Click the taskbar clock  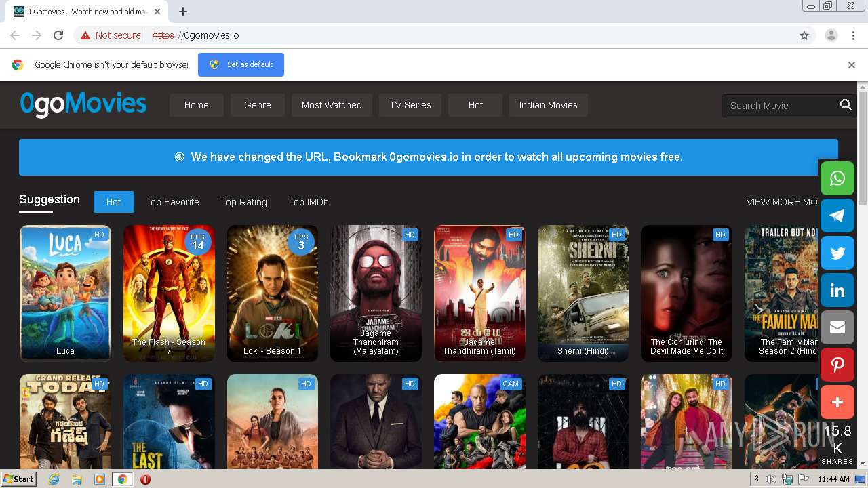pyautogui.click(x=833, y=479)
